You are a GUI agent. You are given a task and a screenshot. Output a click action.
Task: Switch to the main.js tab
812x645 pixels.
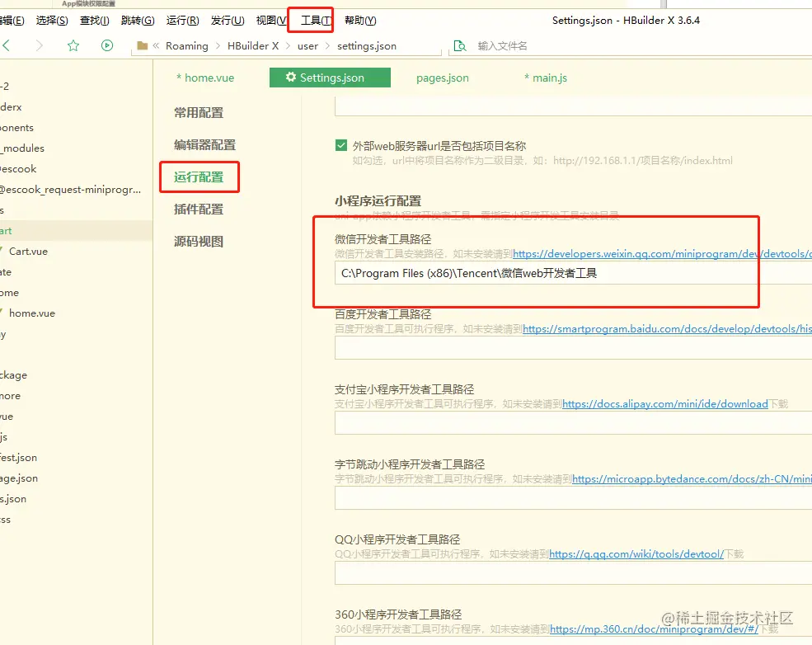click(548, 77)
